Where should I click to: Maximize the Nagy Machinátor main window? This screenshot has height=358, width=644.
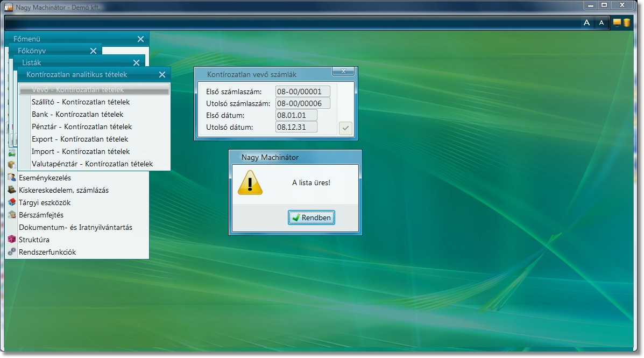[604, 5]
